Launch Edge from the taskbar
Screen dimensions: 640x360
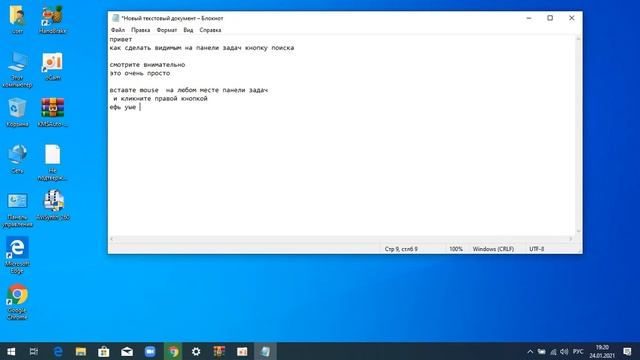tap(58, 351)
